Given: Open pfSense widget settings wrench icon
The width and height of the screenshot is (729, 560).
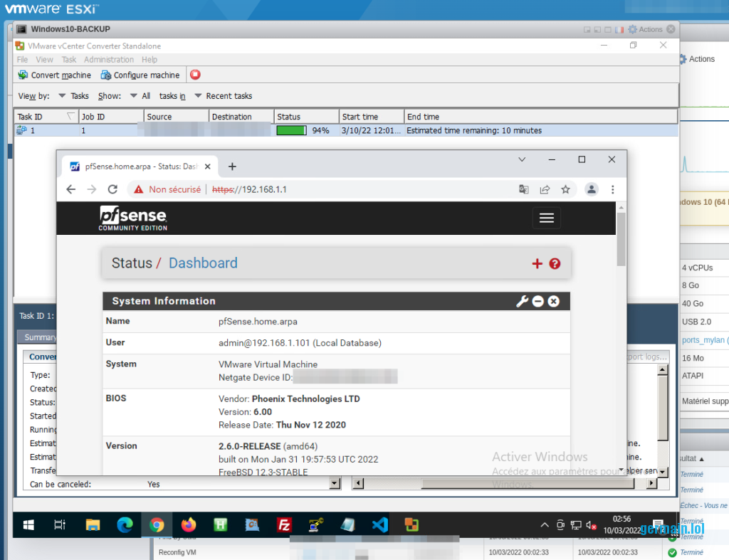Looking at the screenshot, I should [x=522, y=301].
